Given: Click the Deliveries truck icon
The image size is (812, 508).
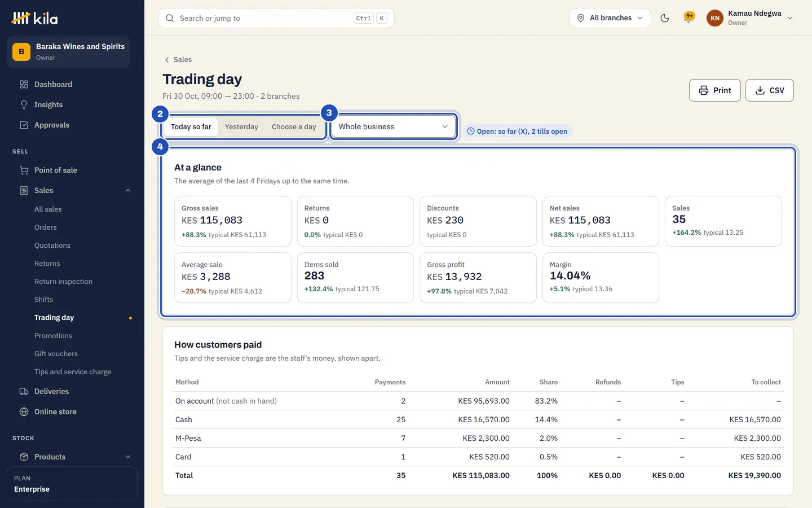Looking at the screenshot, I should point(24,392).
